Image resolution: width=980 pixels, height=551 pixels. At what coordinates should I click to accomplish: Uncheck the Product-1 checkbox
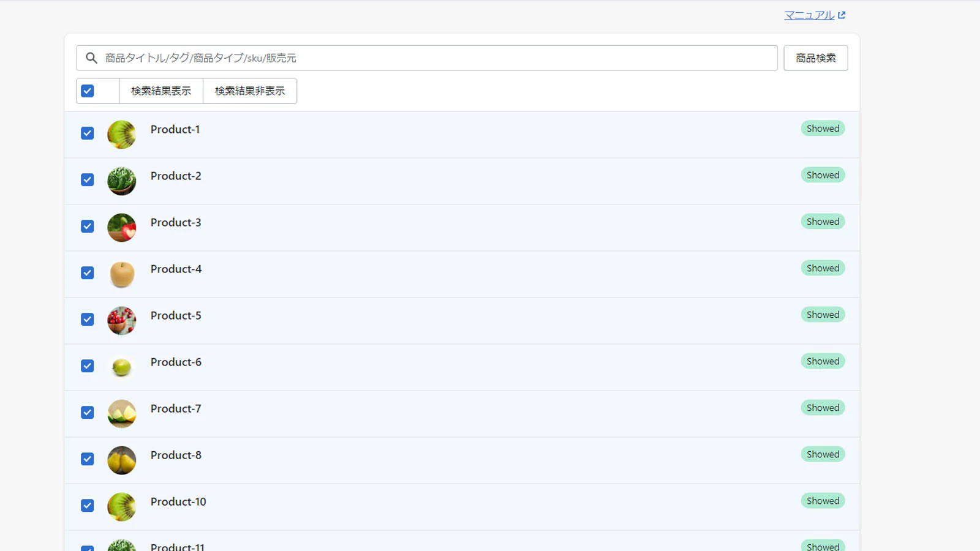(88, 133)
